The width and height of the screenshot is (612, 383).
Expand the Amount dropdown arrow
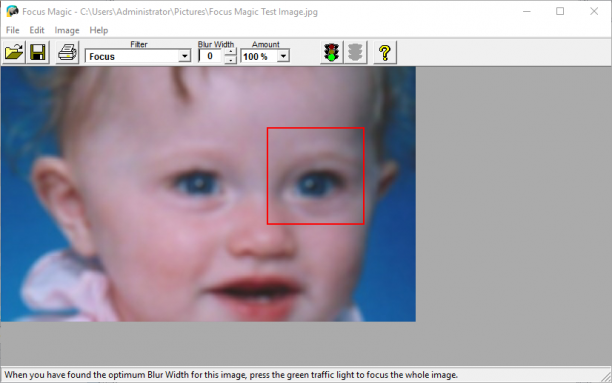click(x=283, y=56)
